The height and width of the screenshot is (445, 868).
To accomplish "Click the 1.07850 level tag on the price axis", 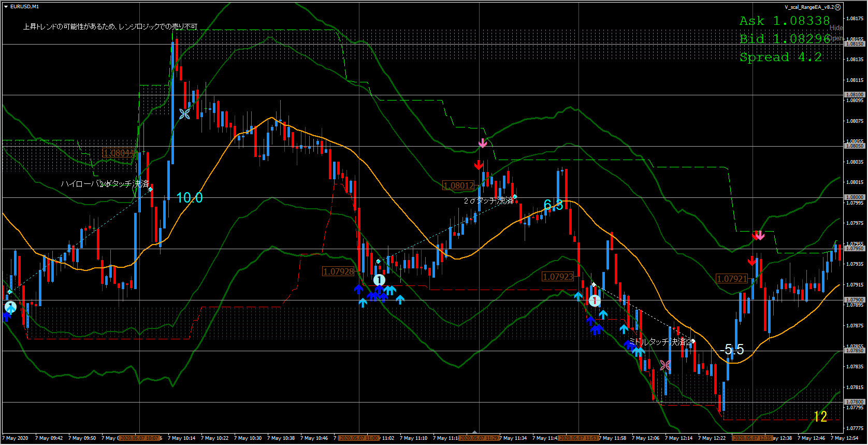I will [855, 351].
